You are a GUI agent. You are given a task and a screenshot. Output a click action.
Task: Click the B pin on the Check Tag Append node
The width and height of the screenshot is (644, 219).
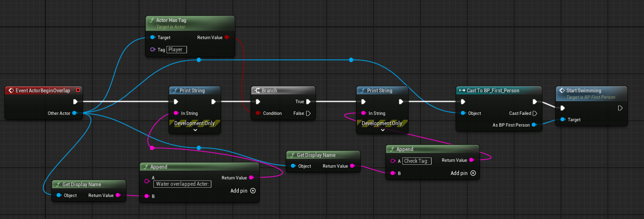pyautogui.click(x=394, y=173)
